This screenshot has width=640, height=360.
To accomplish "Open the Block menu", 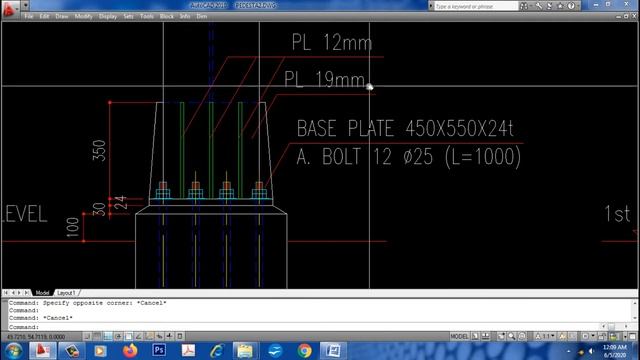I will (167, 16).
